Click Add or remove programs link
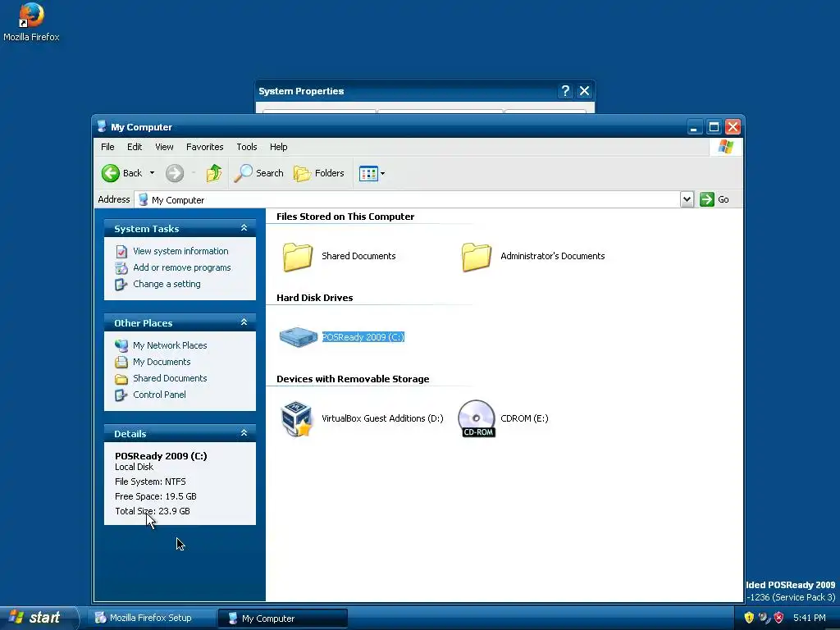This screenshot has height=630, width=840. tap(181, 267)
